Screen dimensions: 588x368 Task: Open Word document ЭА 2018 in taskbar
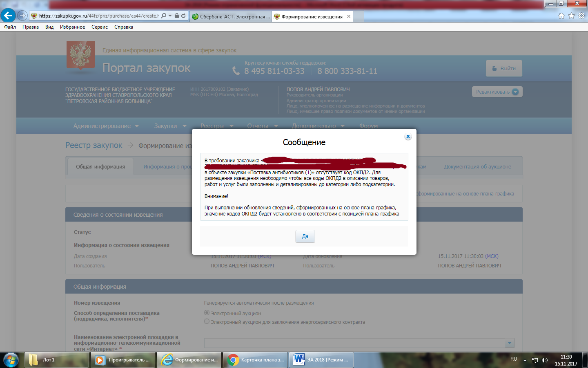pyautogui.click(x=321, y=360)
